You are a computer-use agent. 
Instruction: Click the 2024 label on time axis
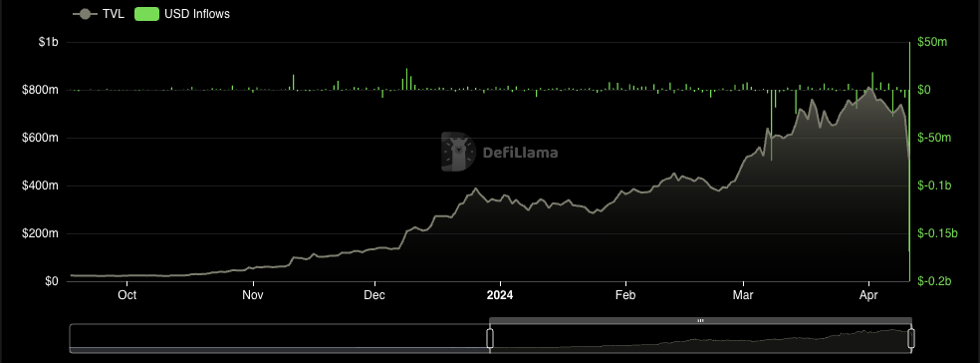[499, 295]
